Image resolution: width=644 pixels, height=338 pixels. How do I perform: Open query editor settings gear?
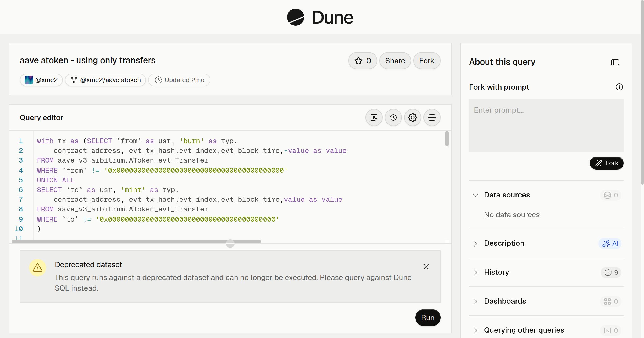413,117
